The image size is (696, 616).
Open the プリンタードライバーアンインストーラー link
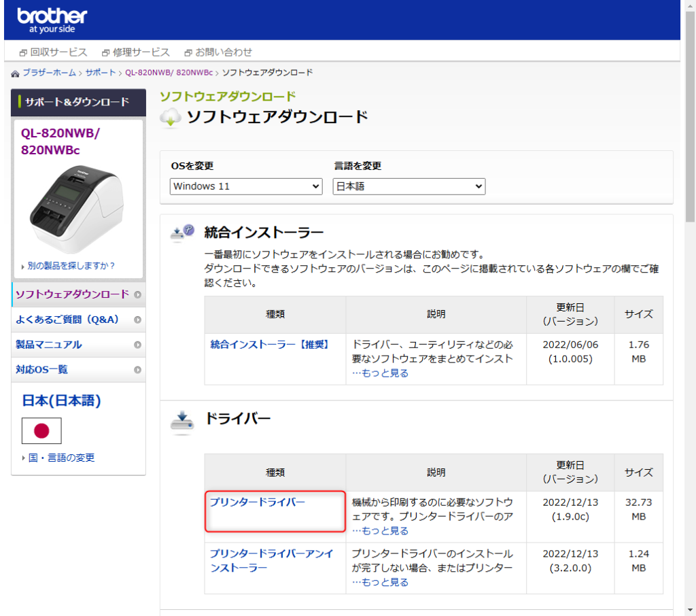(x=272, y=560)
